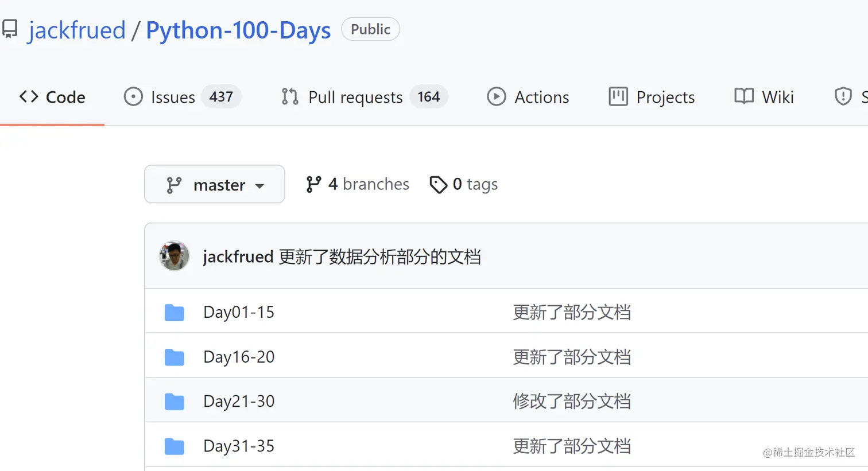Click the branch icon inside master button
868x471 pixels.
click(174, 185)
